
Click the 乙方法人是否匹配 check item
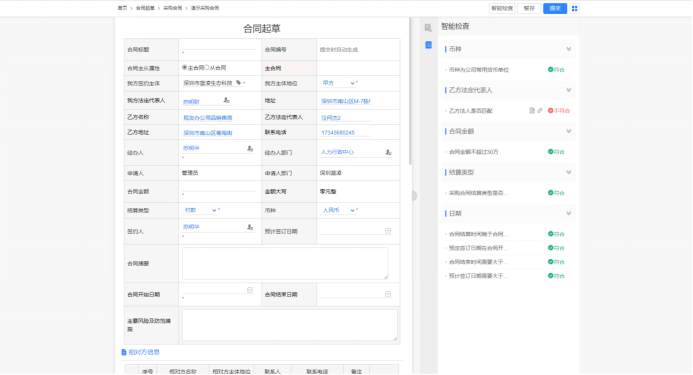point(470,111)
